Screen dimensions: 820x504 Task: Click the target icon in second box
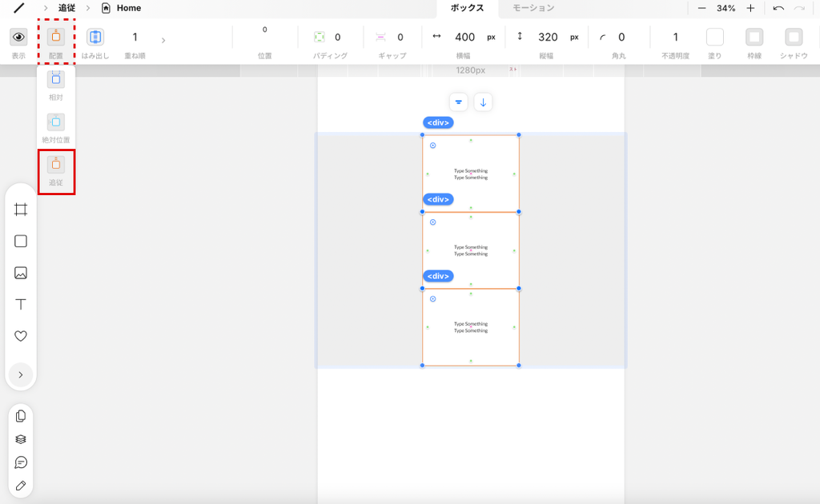433,222
